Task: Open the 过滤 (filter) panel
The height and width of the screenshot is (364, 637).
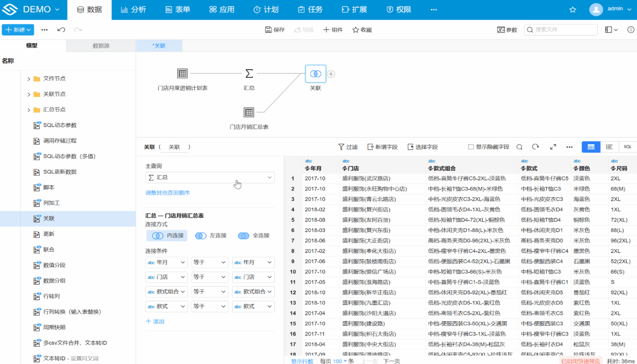Action: (x=348, y=147)
